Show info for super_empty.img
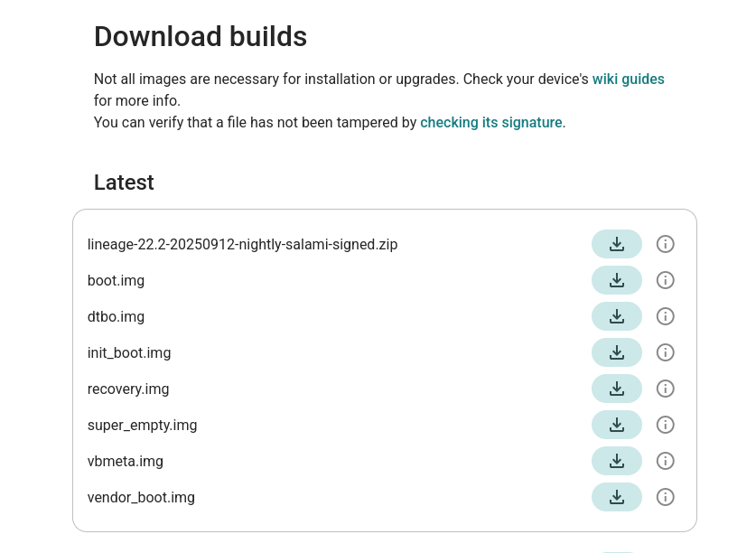This screenshot has height=553, width=756. coord(666,425)
